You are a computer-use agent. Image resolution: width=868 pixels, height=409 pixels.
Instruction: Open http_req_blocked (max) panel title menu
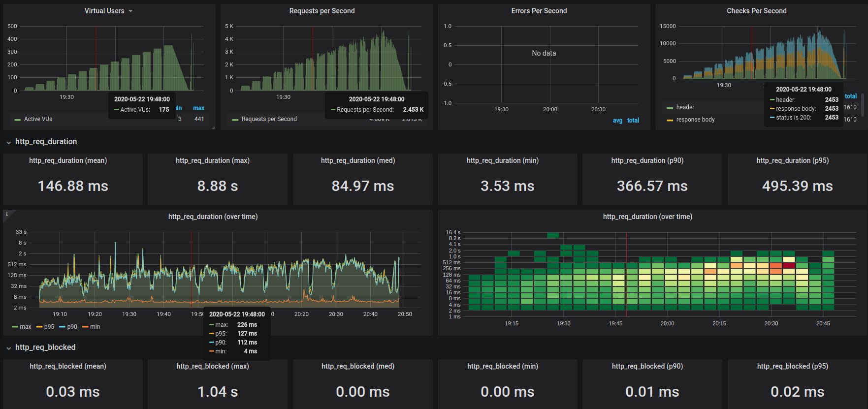213,366
